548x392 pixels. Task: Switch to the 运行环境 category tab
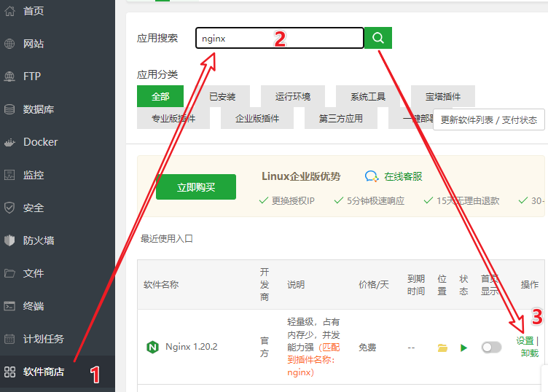point(293,96)
